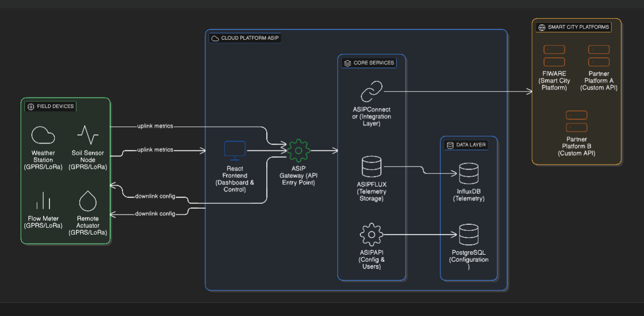Select the Partner Platform B server icon
This screenshot has width=644, height=316.
point(576,122)
